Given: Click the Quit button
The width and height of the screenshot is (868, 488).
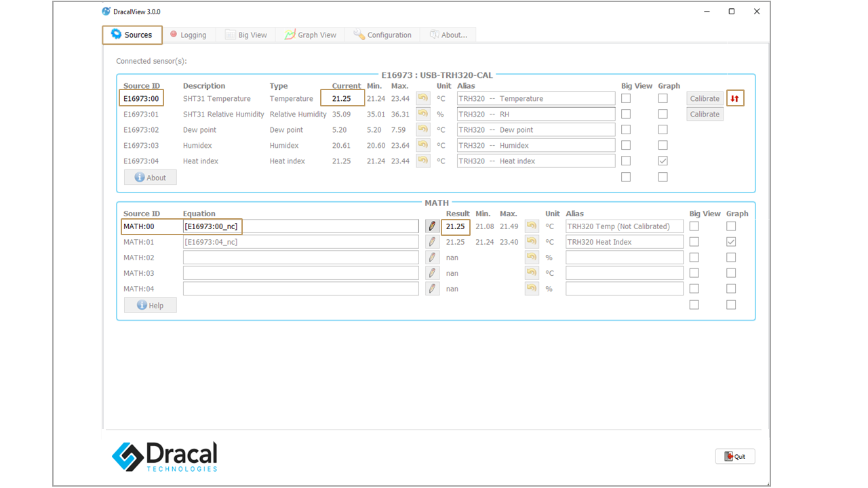Looking at the screenshot, I should click(x=735, y=456).
